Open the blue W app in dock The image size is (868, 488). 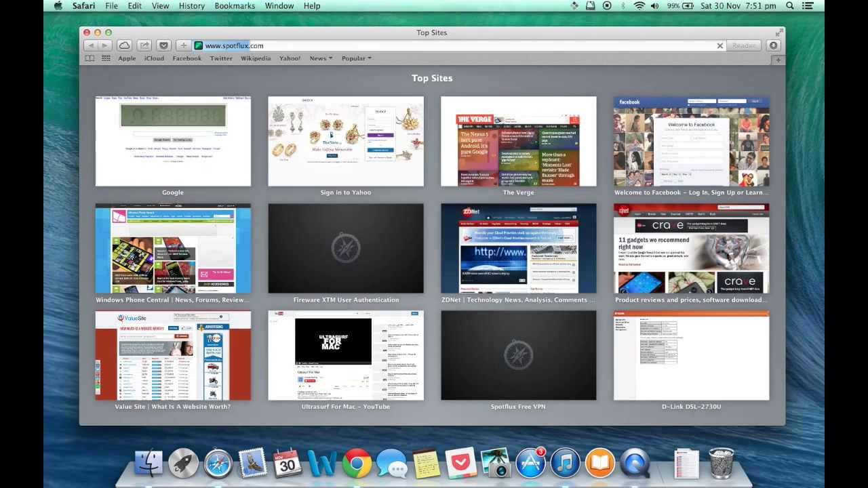click(322, 464)
